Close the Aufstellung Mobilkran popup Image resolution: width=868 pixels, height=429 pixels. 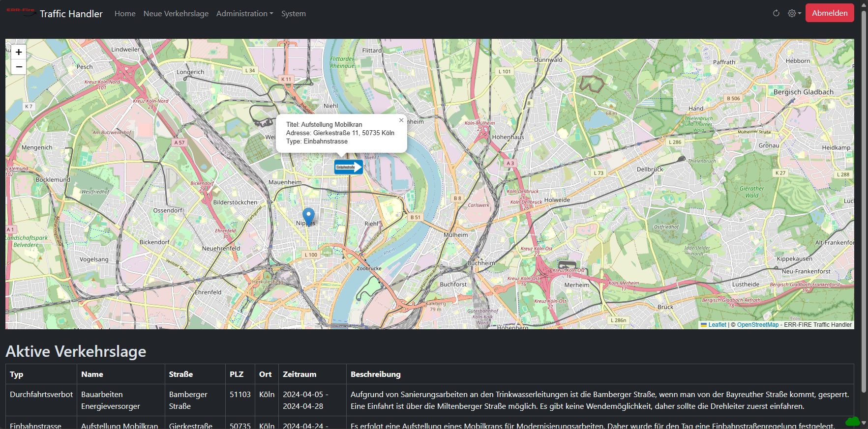[x=401, y=120]
